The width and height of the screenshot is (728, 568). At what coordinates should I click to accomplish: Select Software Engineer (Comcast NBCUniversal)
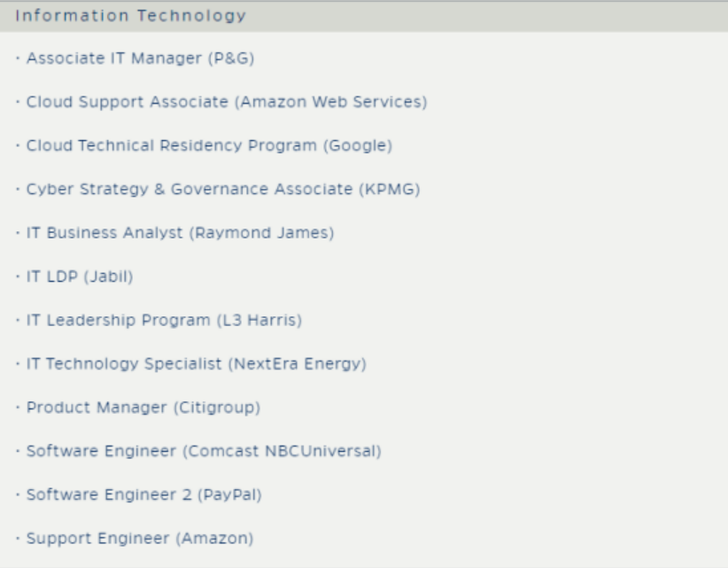click(x=204, y=451)
